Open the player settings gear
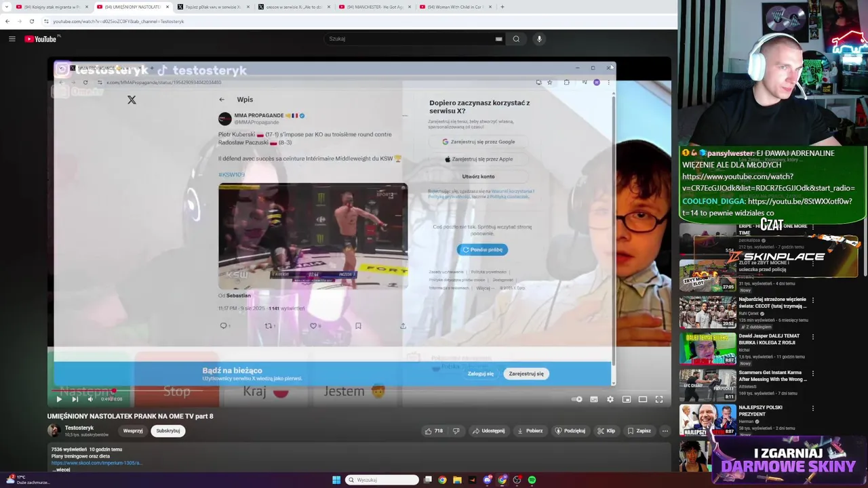Screen dimensions: 868x488 [610, 399]
